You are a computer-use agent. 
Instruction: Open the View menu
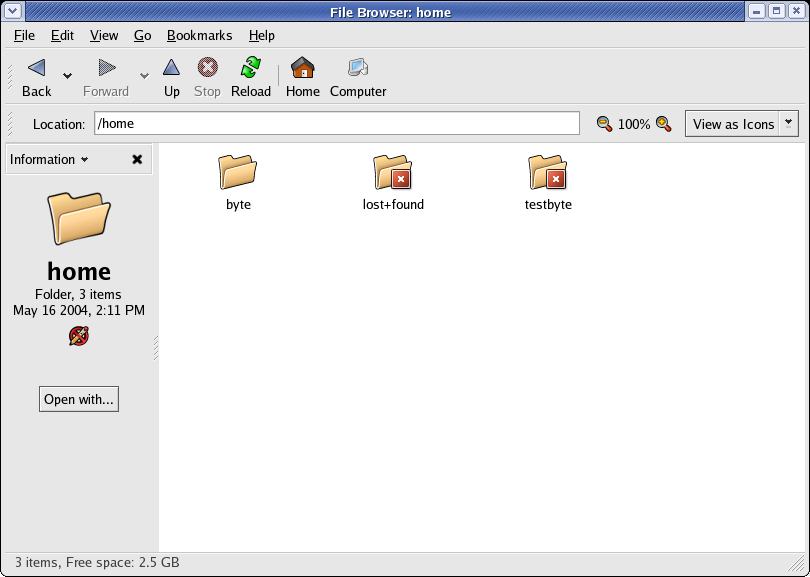104,36
